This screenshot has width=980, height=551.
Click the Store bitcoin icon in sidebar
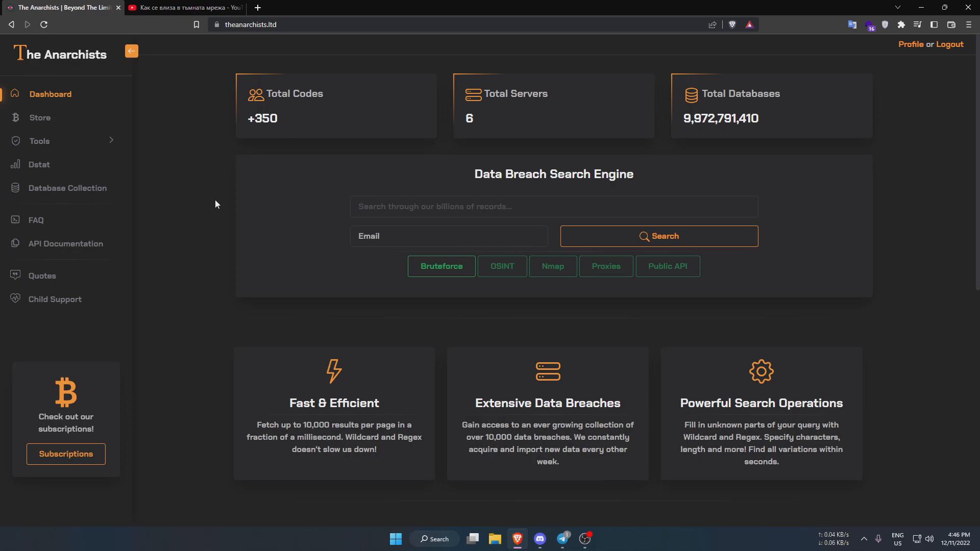point(15,117)
